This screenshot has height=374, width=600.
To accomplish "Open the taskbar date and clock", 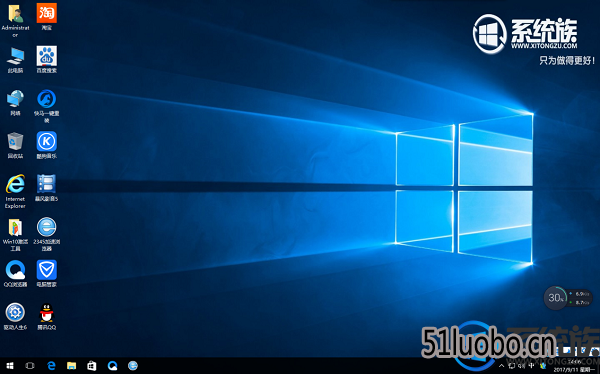I will [574, 366].
